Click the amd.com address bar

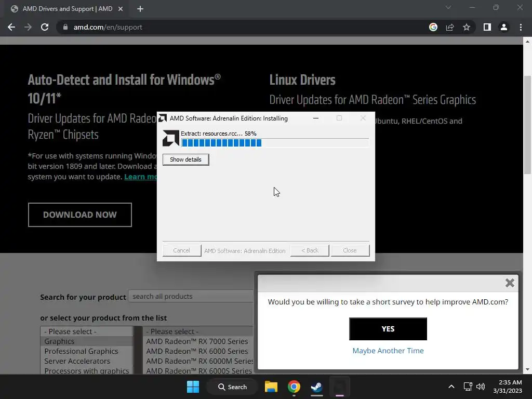click(244, 27)
